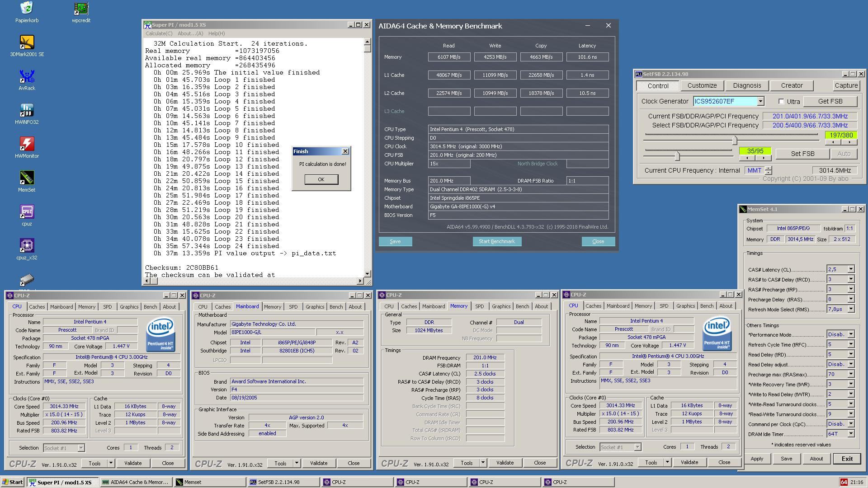Switch to the Diagnosis tab in SetFSB
Viewport: 868px width, 488px height.
pos(746,85)
